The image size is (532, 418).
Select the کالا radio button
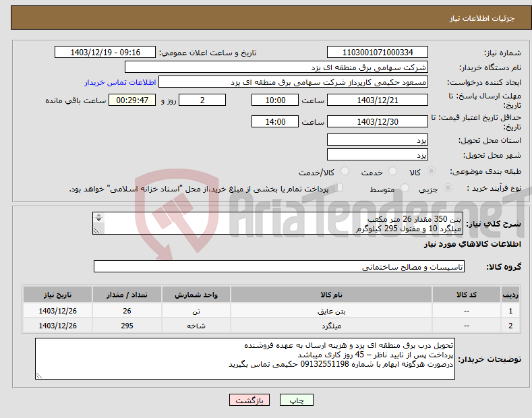coord(431,171)
